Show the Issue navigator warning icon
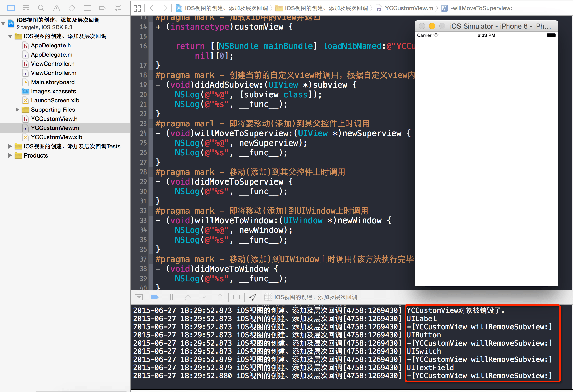This screenshot has height=392, width=573. [x=57, y=8]
